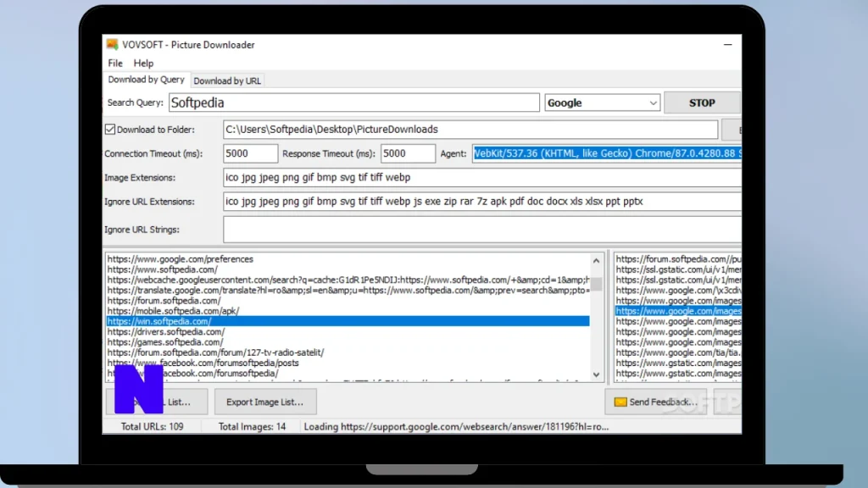Open the Google search engine dropdown
The width and height of the screenshot is (868, 488).
click(603, 103)
